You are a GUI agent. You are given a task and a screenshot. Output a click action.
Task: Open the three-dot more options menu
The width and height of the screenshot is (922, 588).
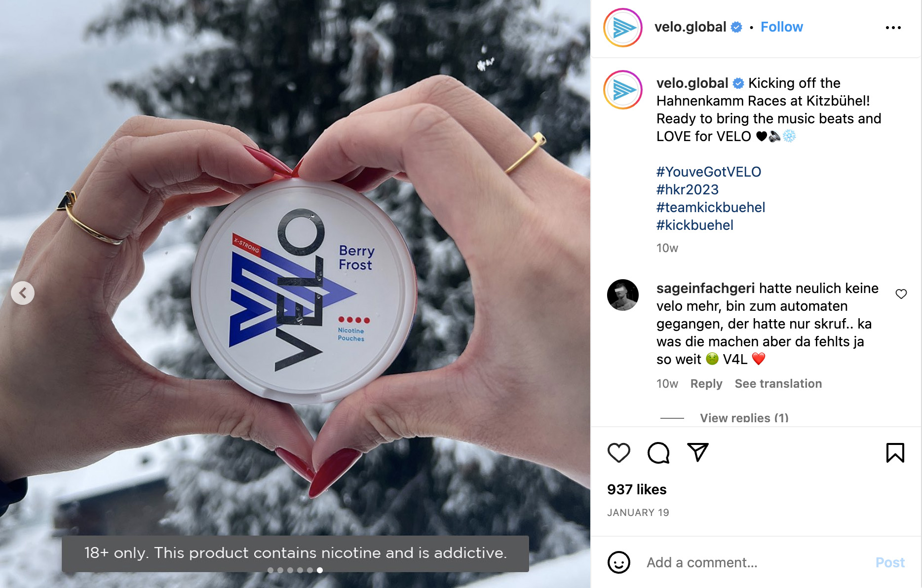tap(893, 28)
